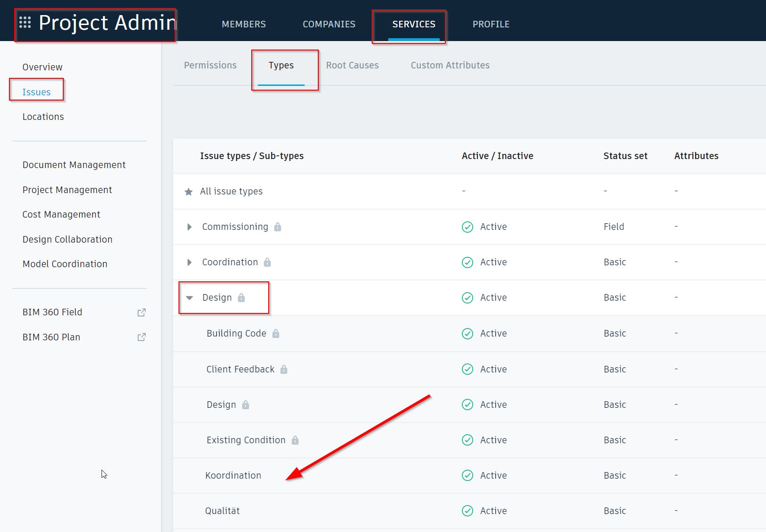Switch to the Root Causes tab
The image size is (766, 532).
point(352,65)
